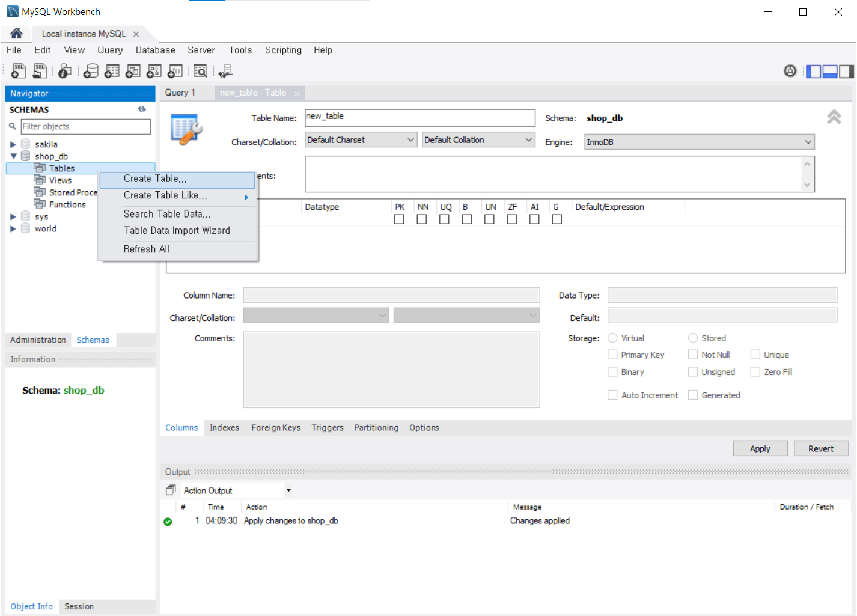Select the Stored storage radio button
Screen dimensions: 857x616
point(693,338)
